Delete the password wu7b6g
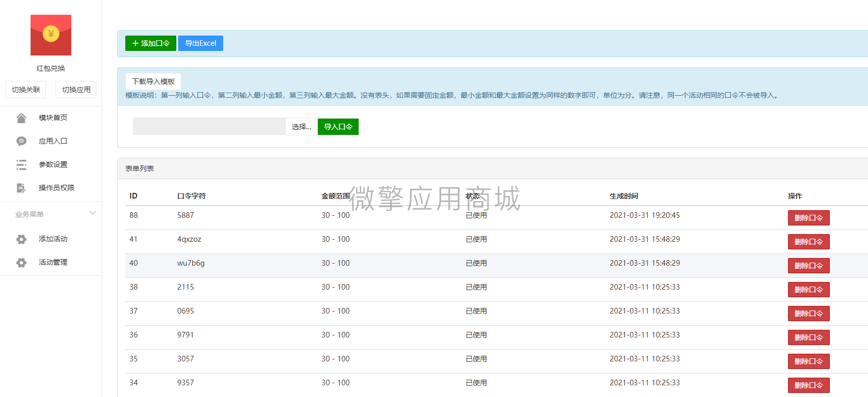This screenshot has height=397, width=868. (809, 266)
